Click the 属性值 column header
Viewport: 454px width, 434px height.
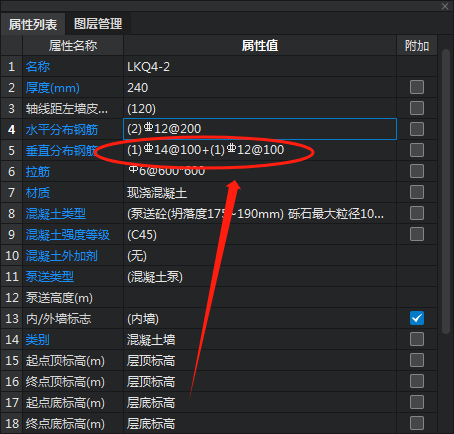(260, 45)
